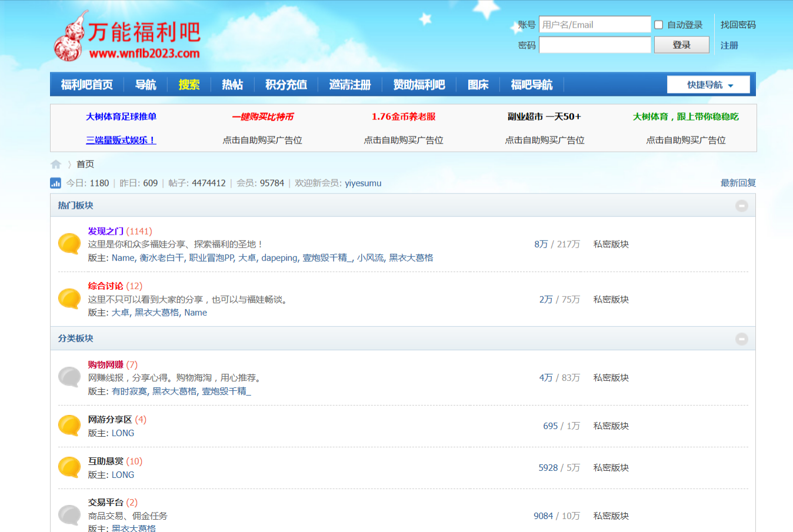793x532 pixels.
Task: Click the 综合讨论 forum bubble icon
Action: pos(69,299)
